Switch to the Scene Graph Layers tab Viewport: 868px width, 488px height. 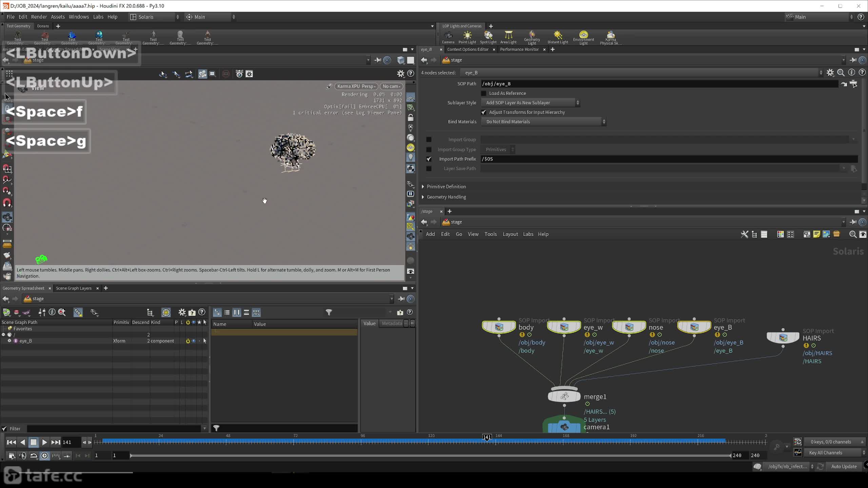click(74, 288)
